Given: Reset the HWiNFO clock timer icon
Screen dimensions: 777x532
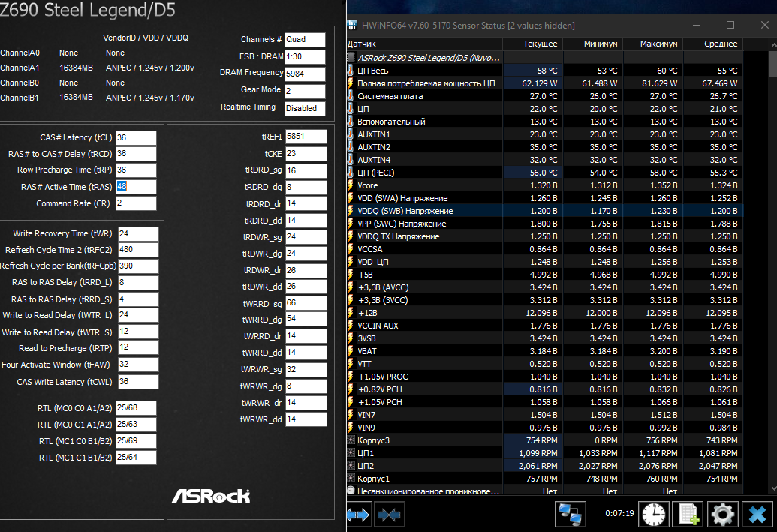Looking at the screenshot, I should [x=654, y=514].
